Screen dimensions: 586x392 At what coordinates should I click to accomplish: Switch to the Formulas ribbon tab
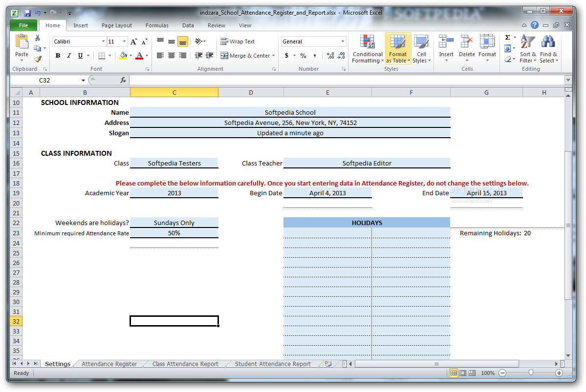[x=157, y=25]
